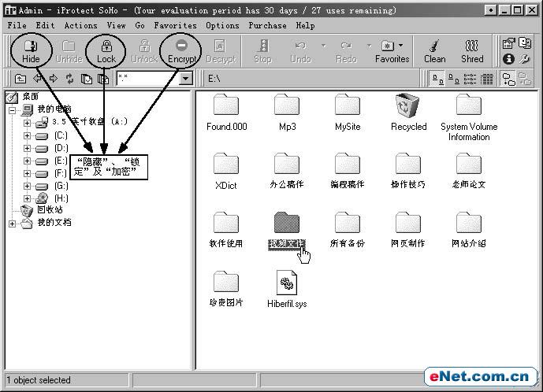The image size is (543, 392).
Task: Switch to details list view
Action: (x=486, y=79)
